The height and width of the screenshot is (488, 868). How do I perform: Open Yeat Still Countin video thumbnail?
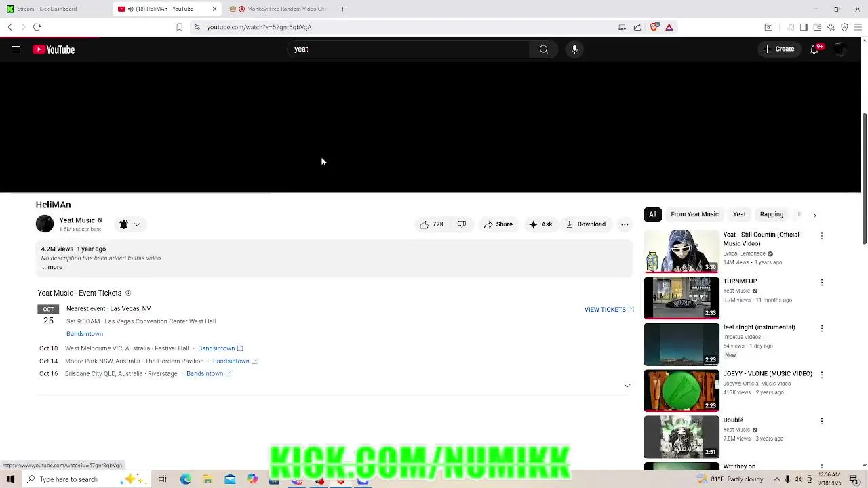pyautogui.click(x=682, y=251)
